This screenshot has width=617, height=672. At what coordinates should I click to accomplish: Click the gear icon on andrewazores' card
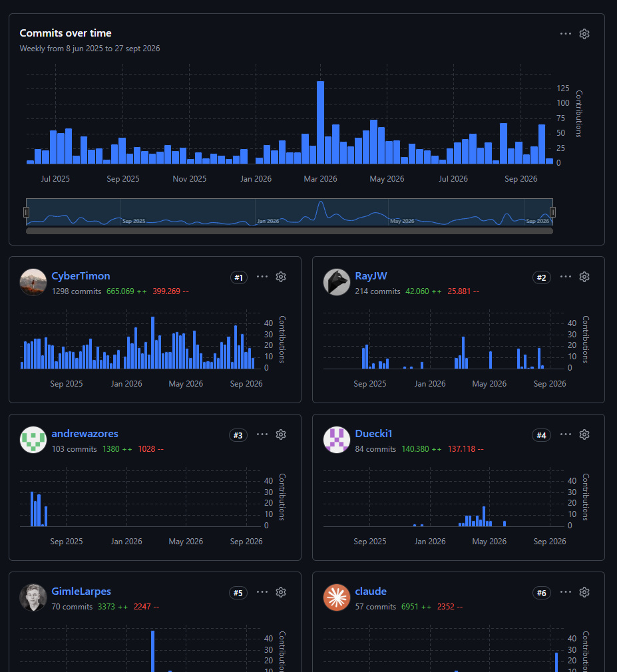281,434
